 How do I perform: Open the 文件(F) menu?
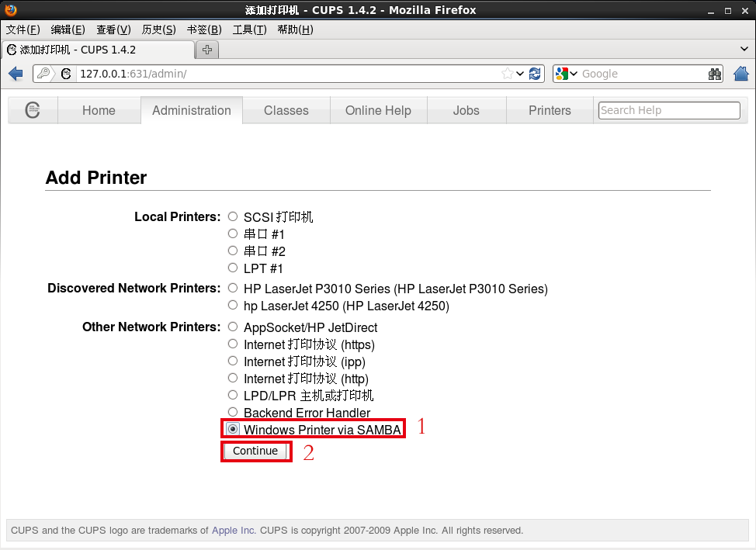tap(23, 30)
